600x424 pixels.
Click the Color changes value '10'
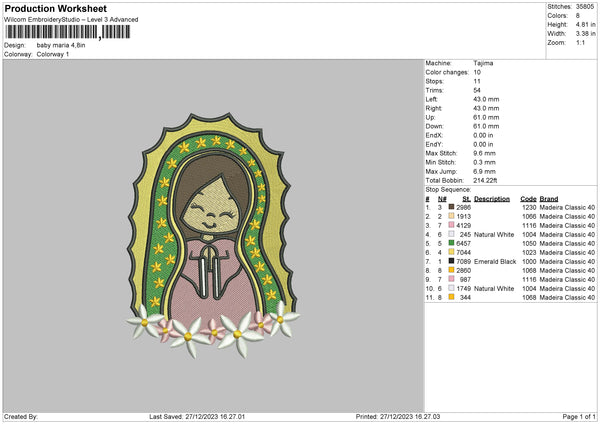tap(477, 72)
